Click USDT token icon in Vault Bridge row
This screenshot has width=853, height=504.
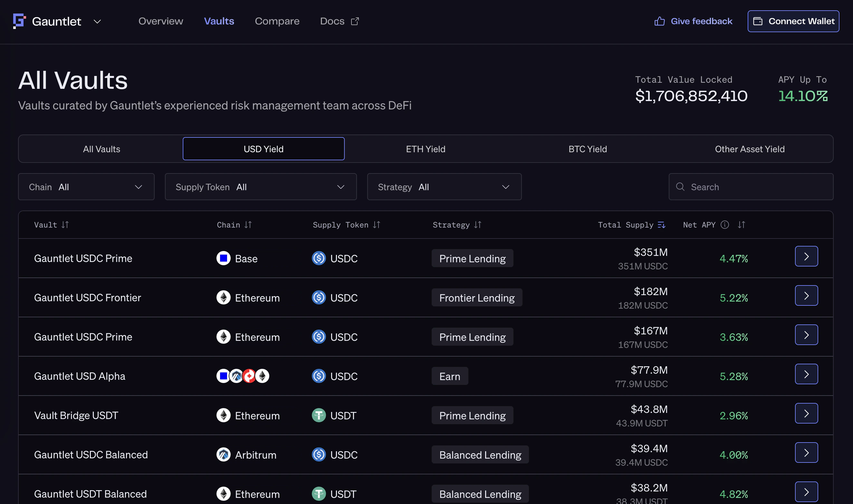(319, 415)
